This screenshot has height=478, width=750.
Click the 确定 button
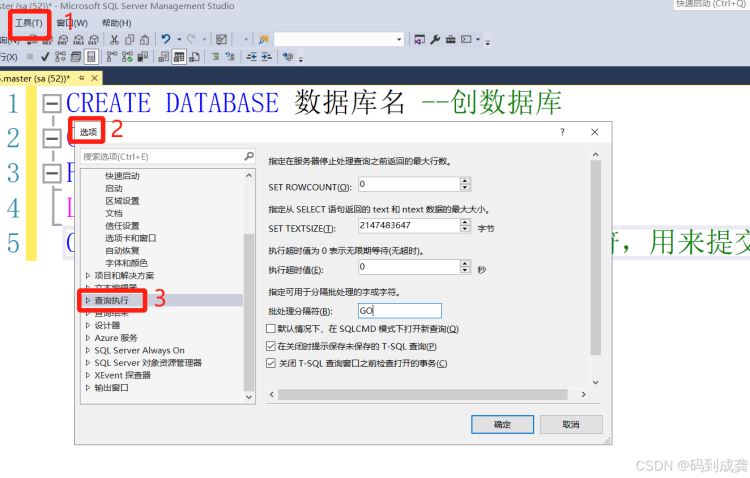[502, 424]
